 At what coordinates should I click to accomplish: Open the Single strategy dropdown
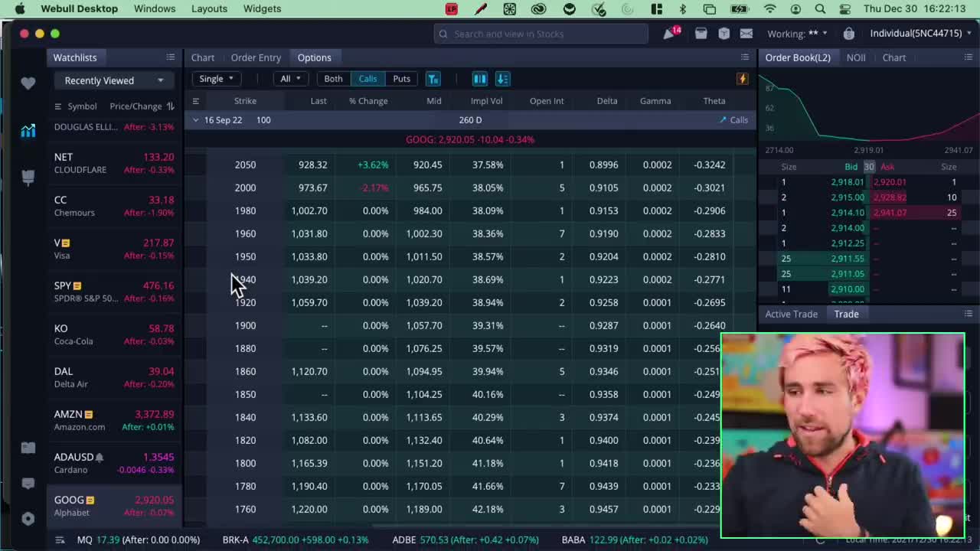coord(217,79)
